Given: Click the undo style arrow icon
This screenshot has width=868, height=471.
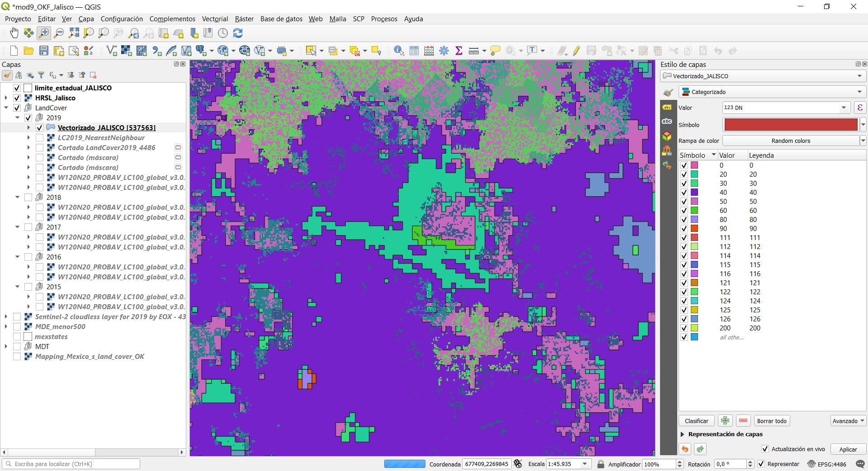Looking at the screenshot, I should 685,449.
